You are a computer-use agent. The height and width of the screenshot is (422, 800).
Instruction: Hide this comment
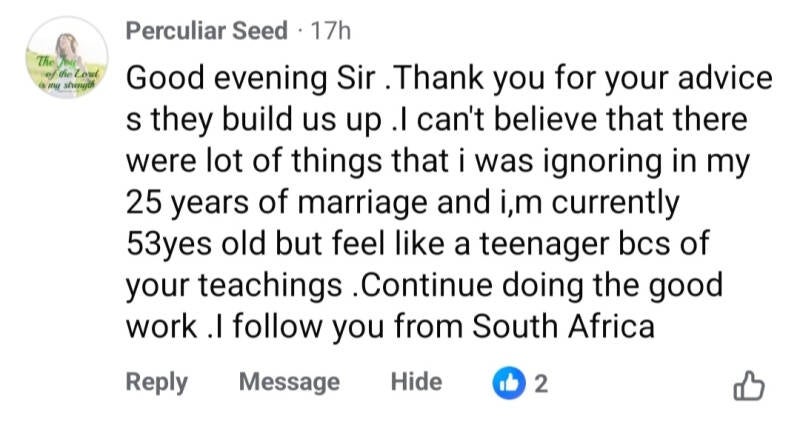pos(416,382)
